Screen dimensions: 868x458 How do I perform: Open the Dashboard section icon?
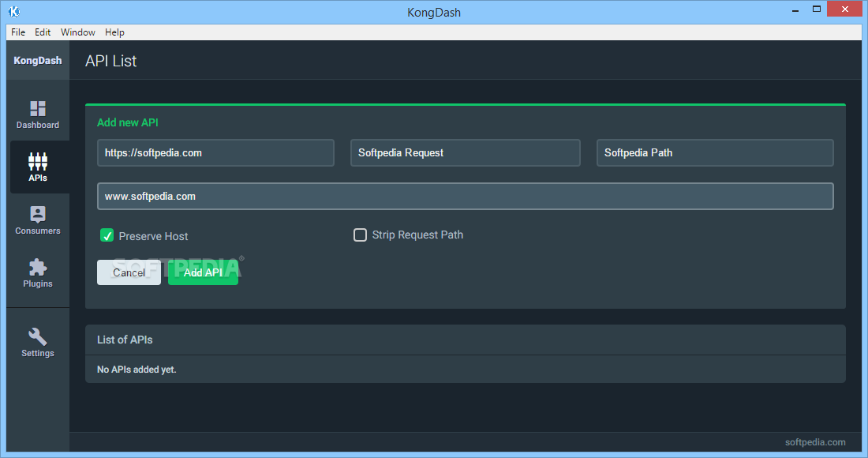pos(38,108)
